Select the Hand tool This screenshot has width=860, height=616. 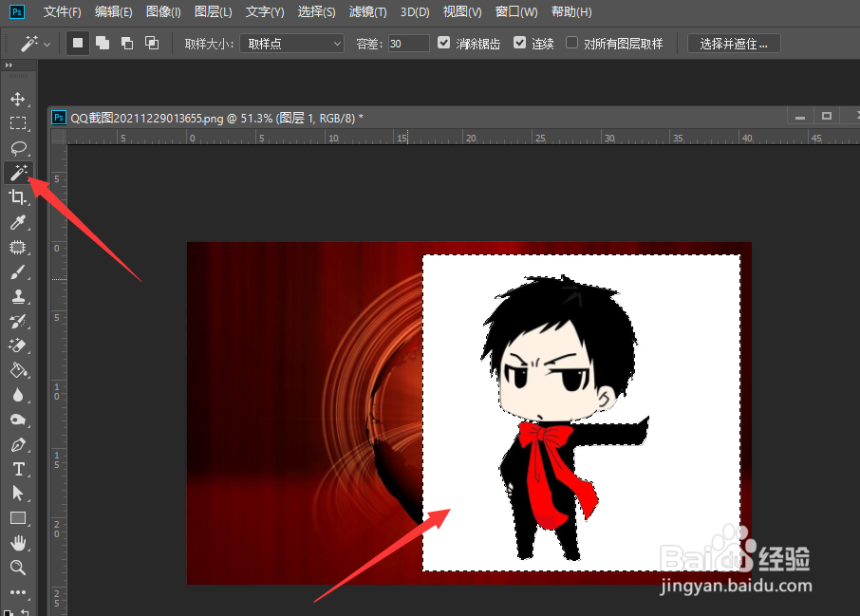click(18, 543)
